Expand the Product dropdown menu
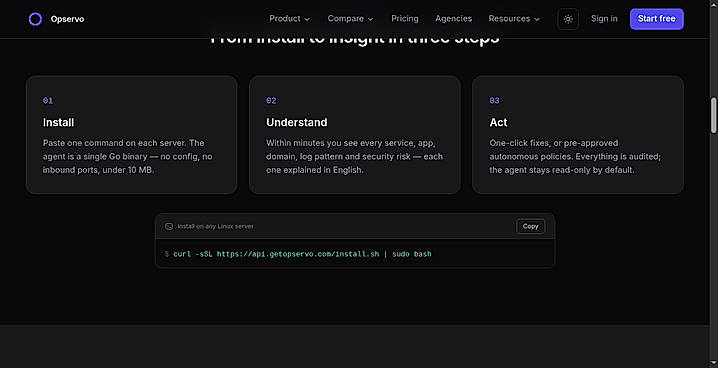Viewport: 718px width, 368px height. pos(289,19)
